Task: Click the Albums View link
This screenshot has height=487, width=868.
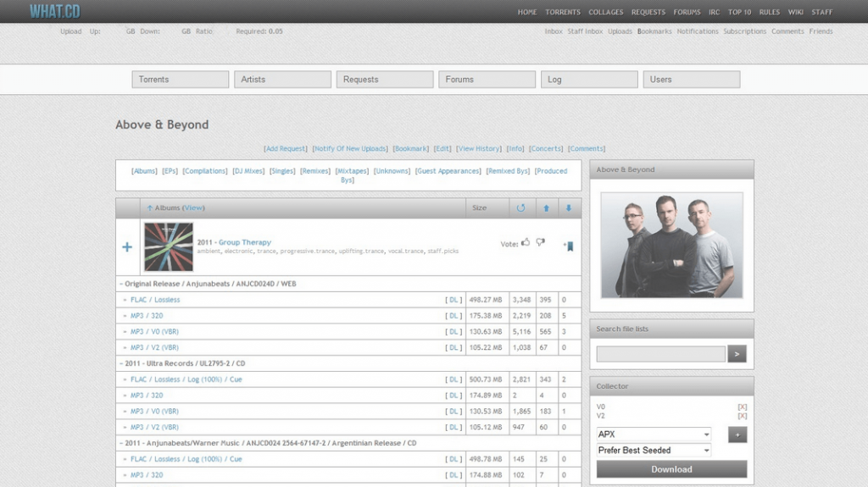Action: 193,208
